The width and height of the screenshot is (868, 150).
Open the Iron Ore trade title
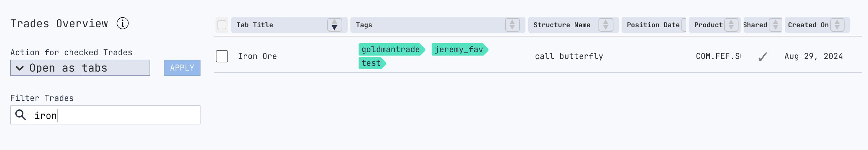(257, 56)
